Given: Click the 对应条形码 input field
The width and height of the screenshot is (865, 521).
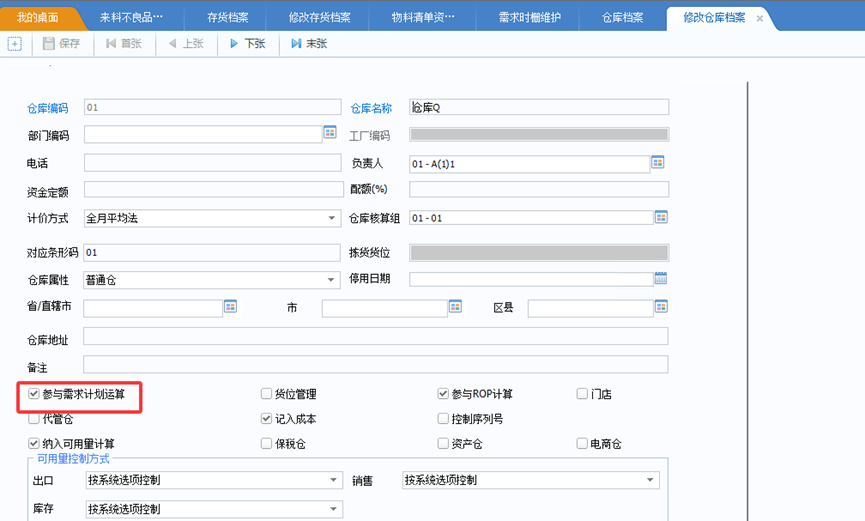Looking at the screenshot, I should pos(212,252).
